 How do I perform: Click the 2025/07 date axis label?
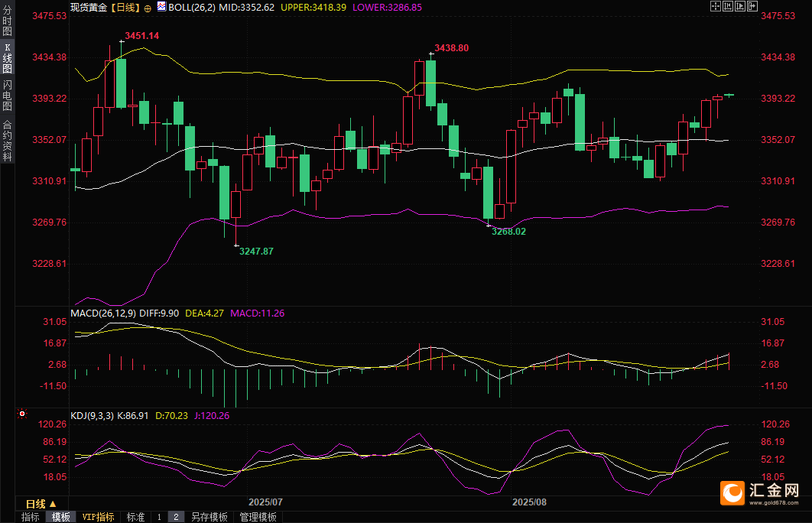click(x=265, y=502)
